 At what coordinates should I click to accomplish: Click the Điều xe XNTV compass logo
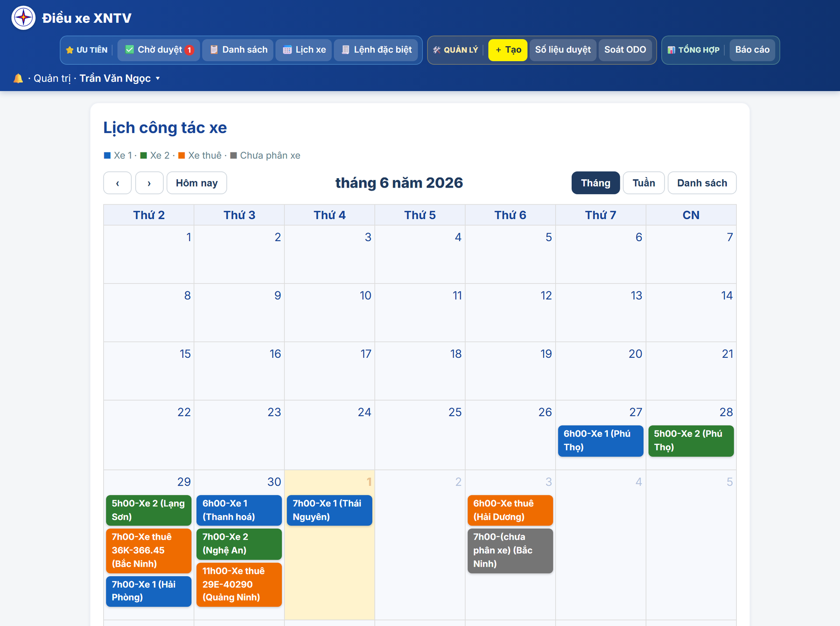[23, 18]
